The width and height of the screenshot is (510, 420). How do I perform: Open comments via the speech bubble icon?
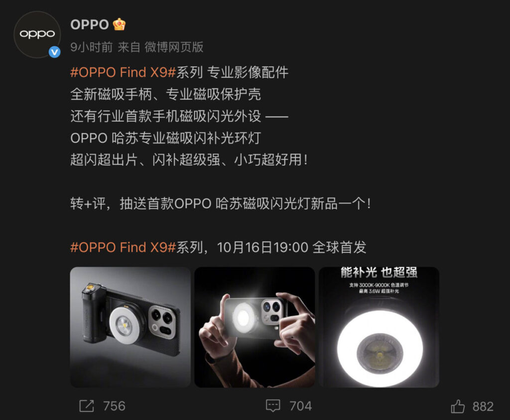273,406
